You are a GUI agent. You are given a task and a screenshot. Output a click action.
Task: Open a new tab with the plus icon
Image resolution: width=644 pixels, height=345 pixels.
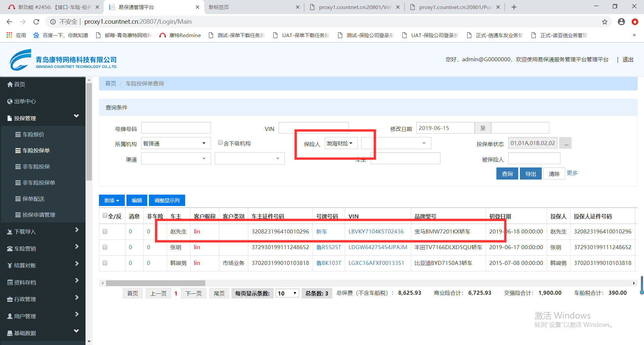514,7
